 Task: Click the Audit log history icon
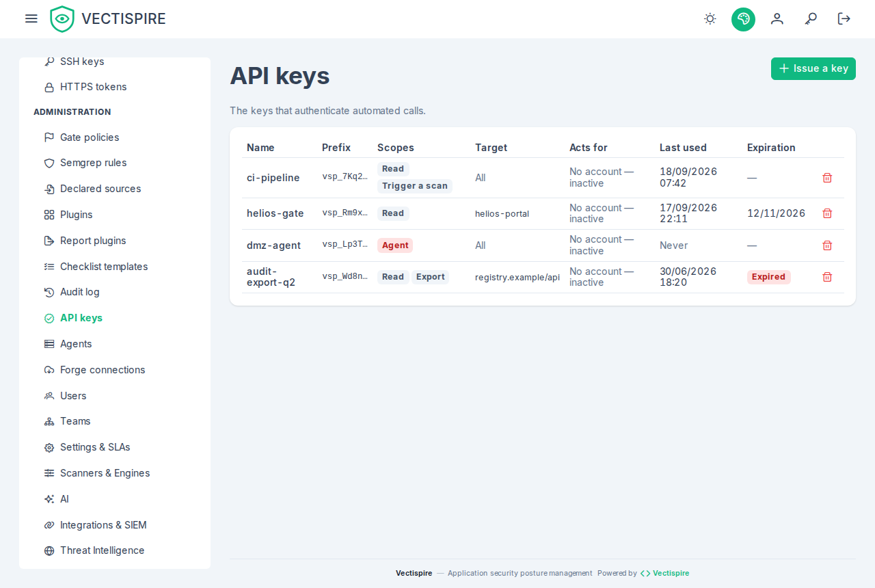pyautogui.click(x=49, y=293)
